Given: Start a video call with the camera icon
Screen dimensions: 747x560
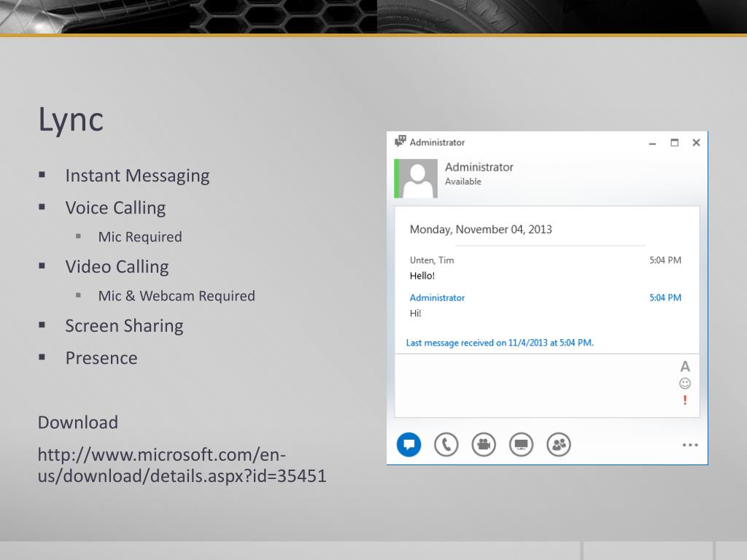Looking at the screenshot, I should tap(484, 444).
